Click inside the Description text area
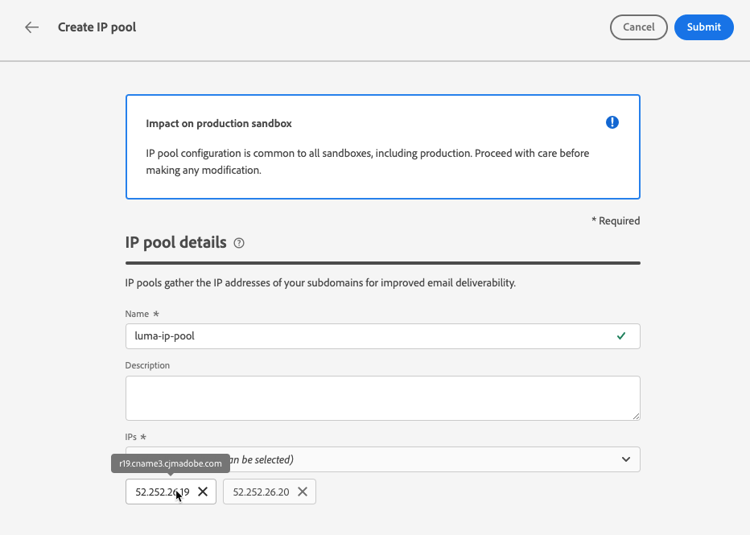Viewport: 750px width, 535px height. click(x=380, y=397)
